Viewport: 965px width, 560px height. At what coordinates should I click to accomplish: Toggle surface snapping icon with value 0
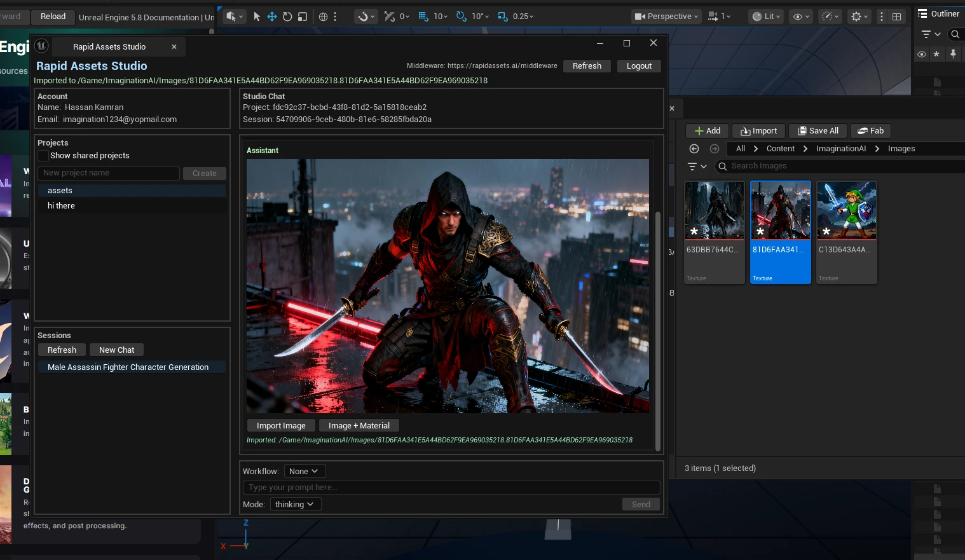390,17
